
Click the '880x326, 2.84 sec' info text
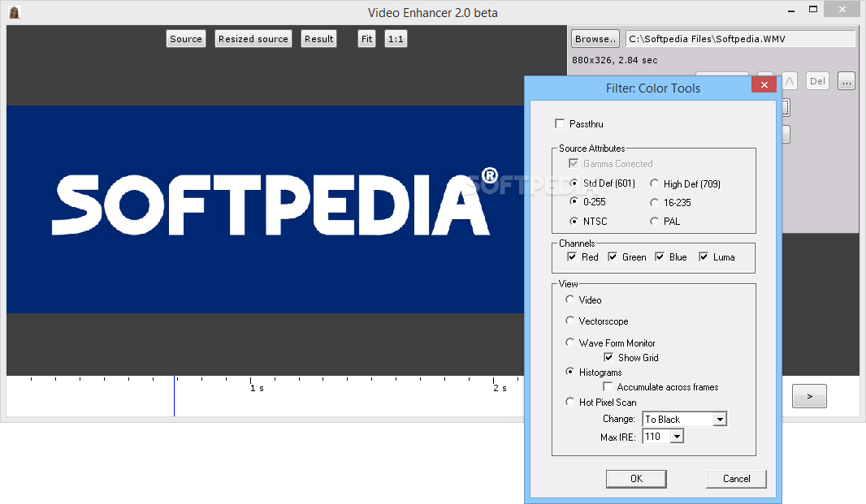pyautogui.click(x=615, y=60)
